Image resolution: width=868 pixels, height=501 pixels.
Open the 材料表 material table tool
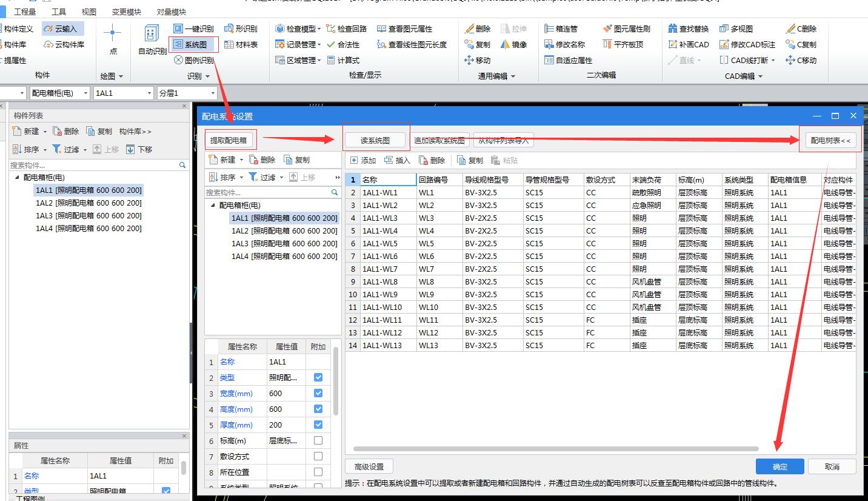click(241, 44)
